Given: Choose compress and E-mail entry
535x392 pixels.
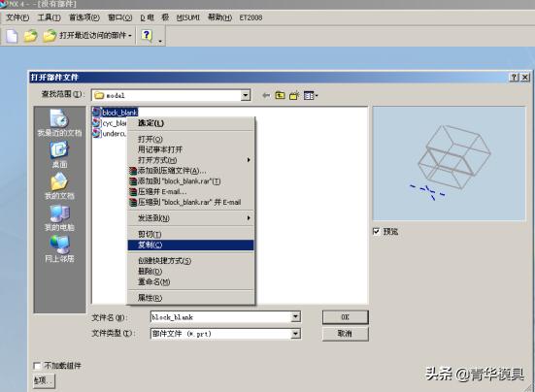Looking at the screenshot, I should pyautogui.click(x=191, y=191).
